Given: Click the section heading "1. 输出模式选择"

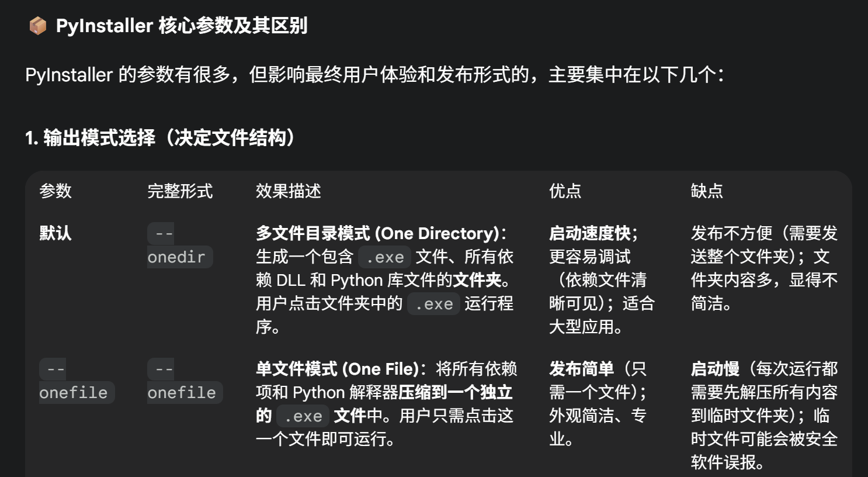Looking at the screenshot, I should coord(160,138).
